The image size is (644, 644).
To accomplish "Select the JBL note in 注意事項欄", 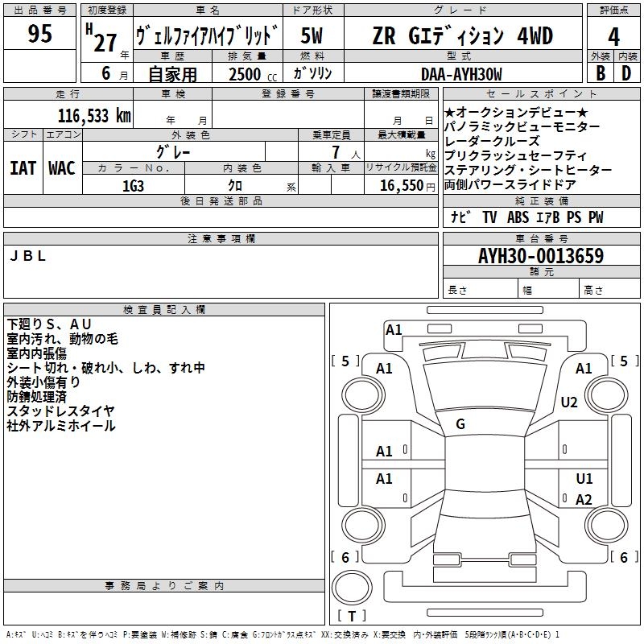I will point(28,256).
